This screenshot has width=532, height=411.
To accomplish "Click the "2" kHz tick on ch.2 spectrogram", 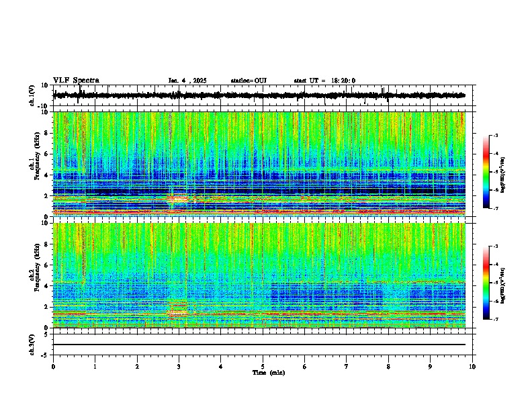I will pos(46,307).
